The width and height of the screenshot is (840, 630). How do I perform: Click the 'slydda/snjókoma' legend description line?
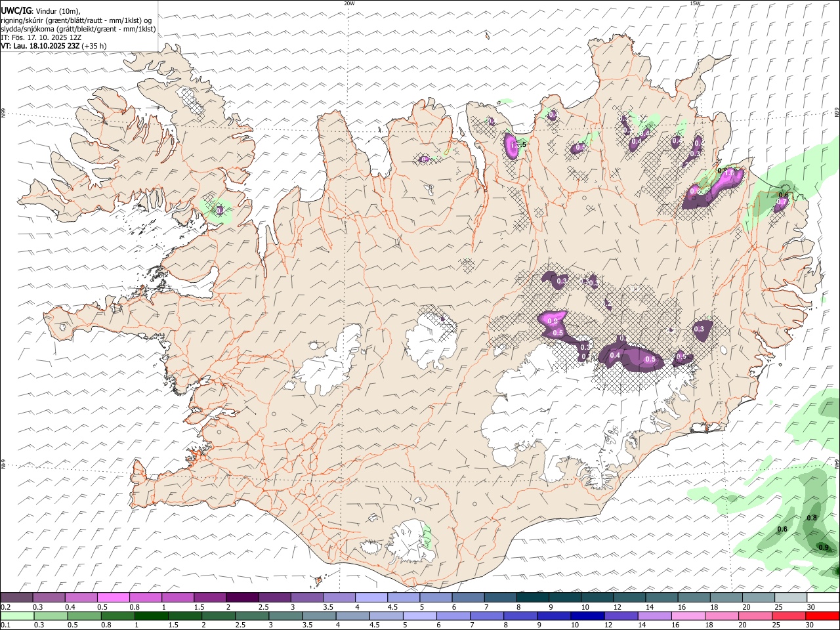tap(78, 29)
